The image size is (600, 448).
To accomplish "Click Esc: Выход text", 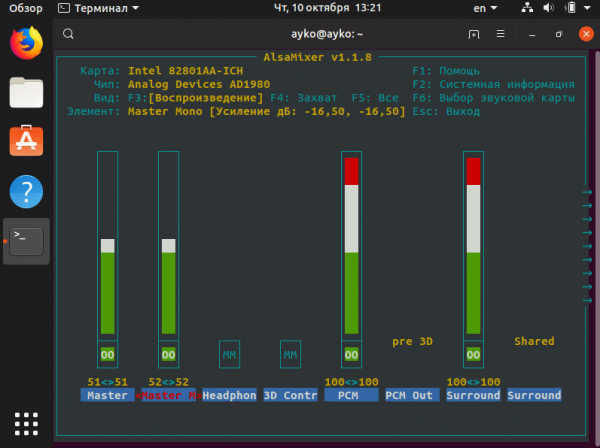I will (446, 111).
